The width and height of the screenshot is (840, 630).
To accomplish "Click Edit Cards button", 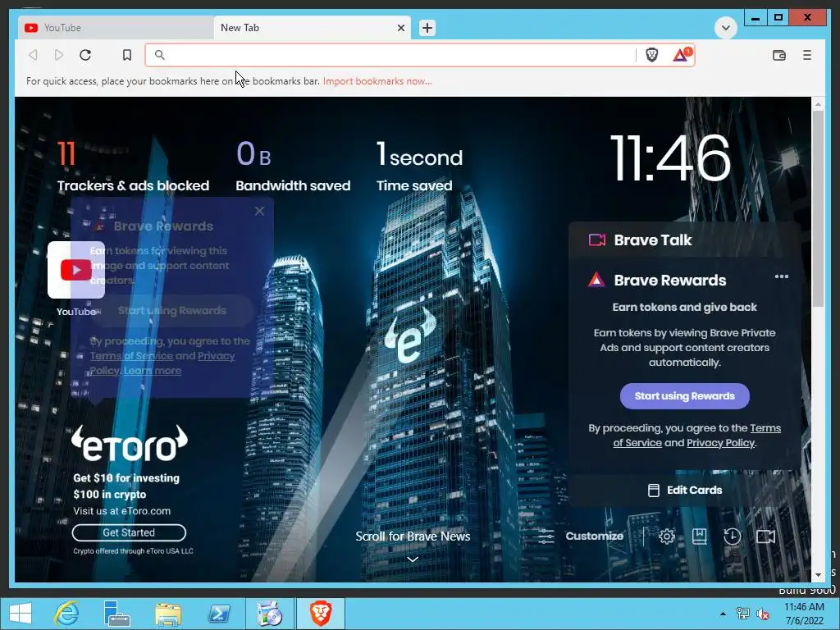I will click(x=685, y=490).
